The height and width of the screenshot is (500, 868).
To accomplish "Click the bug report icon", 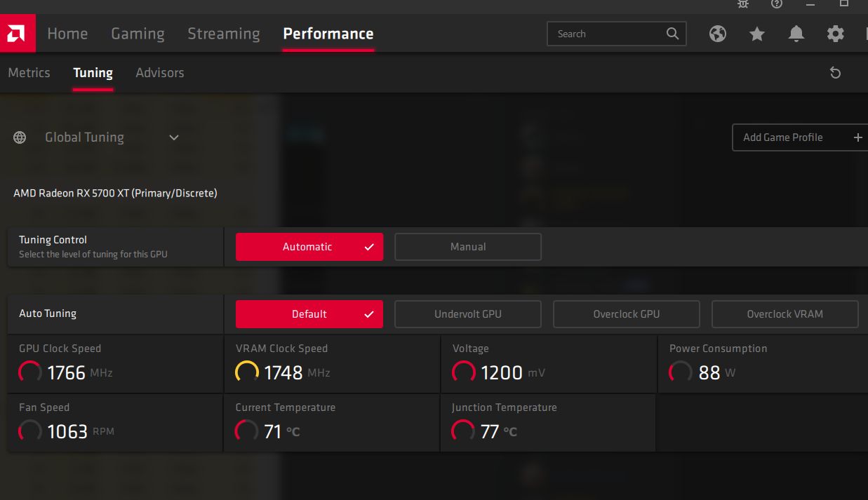I will (743, 4).
